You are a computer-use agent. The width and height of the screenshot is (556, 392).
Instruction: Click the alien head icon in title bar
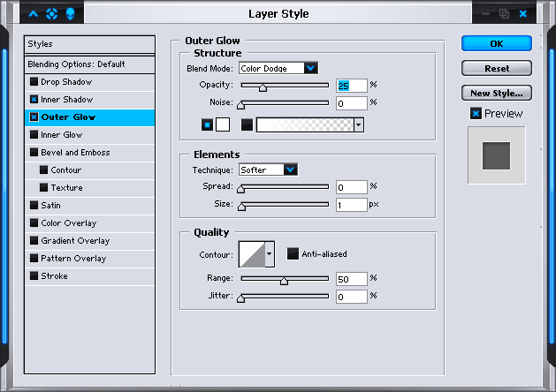tap(70, 14)
